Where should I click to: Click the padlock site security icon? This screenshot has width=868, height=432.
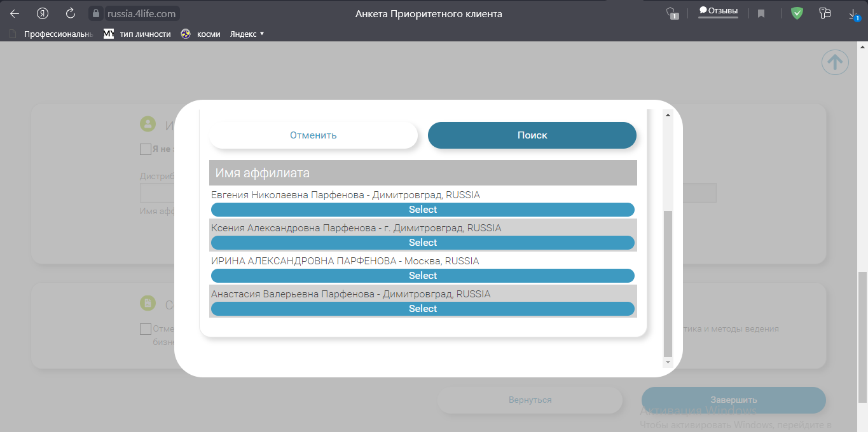[96, 13]
